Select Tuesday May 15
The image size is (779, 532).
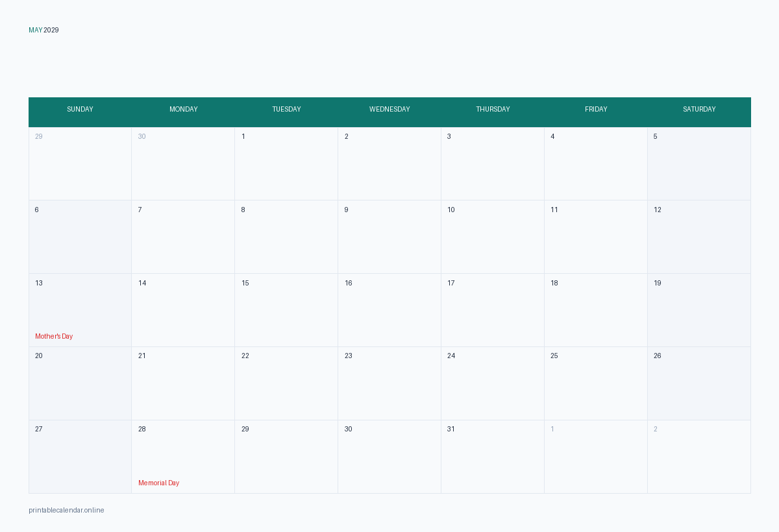click(x=286, y=310)
